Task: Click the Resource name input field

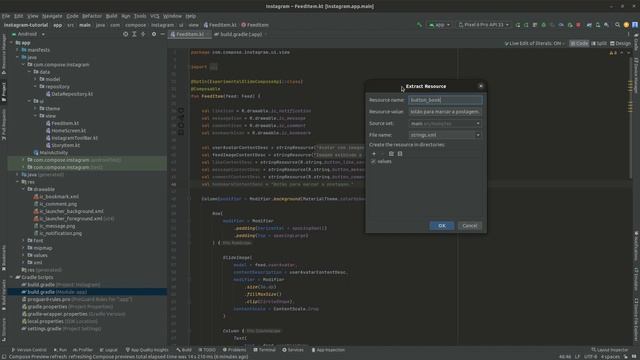Action: 445,100
